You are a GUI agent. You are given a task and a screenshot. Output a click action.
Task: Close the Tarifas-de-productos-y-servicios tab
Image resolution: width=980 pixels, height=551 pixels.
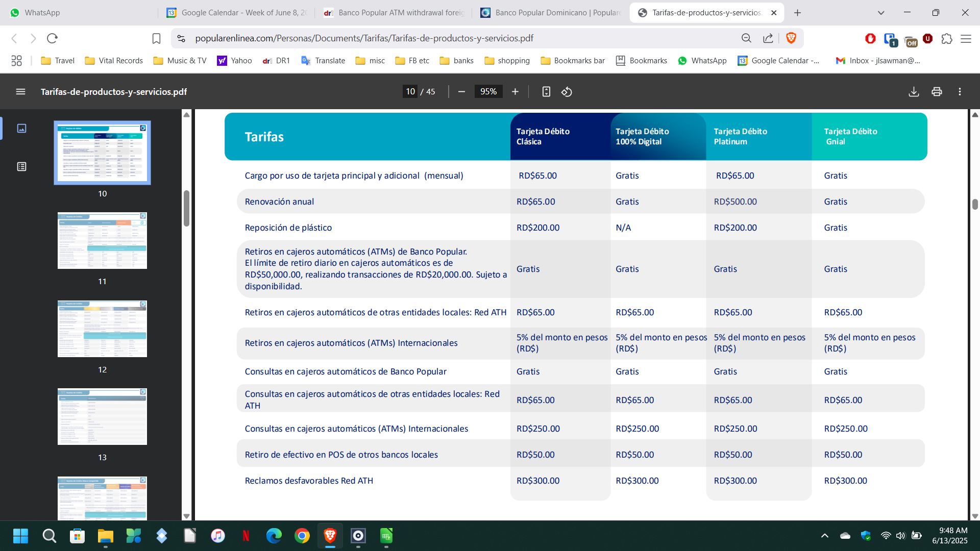pyautogui.click(x=774, y=13)
